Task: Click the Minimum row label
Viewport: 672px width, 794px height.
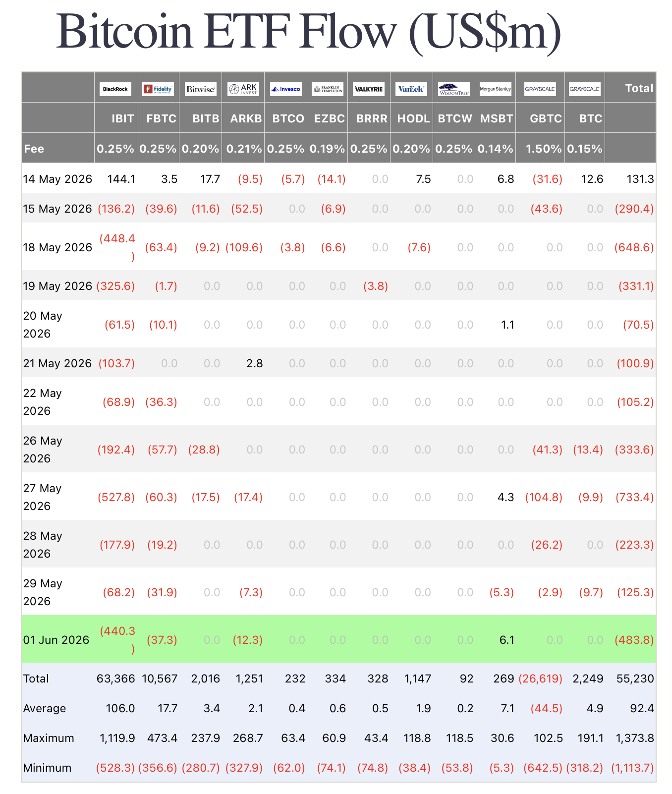Action: click(48, 768)
